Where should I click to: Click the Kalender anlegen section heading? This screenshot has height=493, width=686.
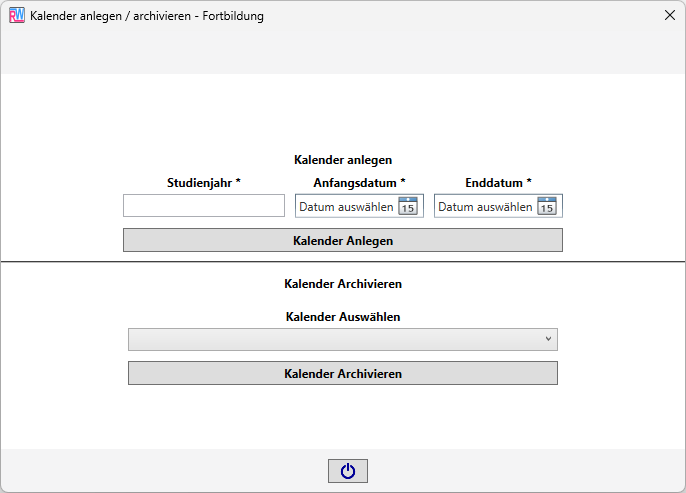click(343, 160)
